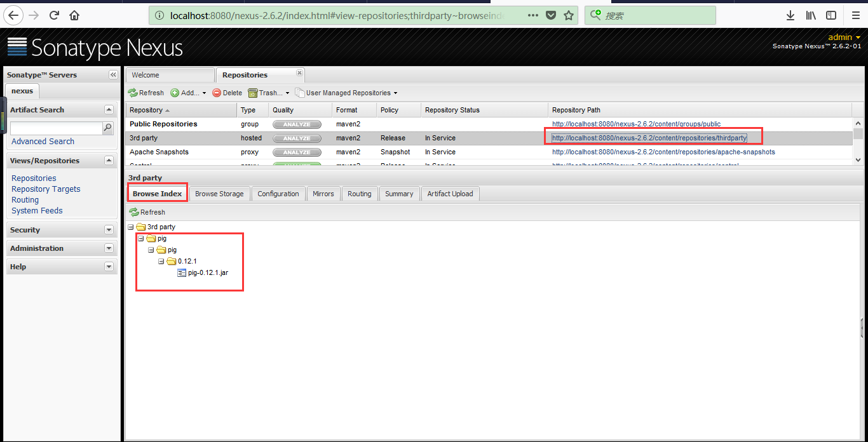Open the Mirrors tab
The width and height of the screenshot is (868, 442).
323,194
